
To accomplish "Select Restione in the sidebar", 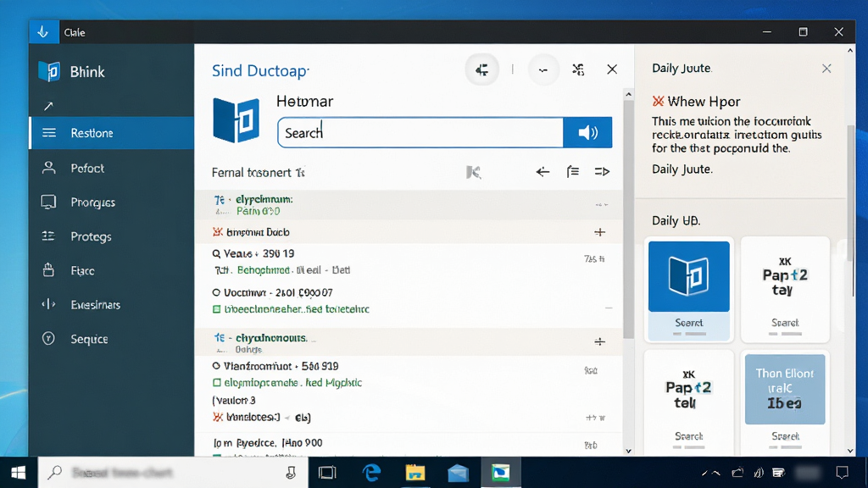I will coord(111,133).
